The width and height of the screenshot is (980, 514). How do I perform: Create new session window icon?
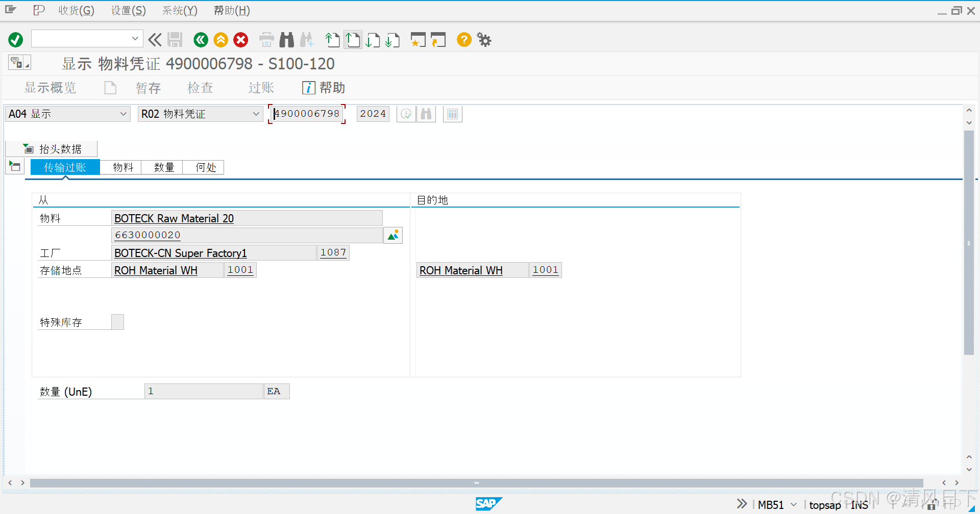click(418, 40)
